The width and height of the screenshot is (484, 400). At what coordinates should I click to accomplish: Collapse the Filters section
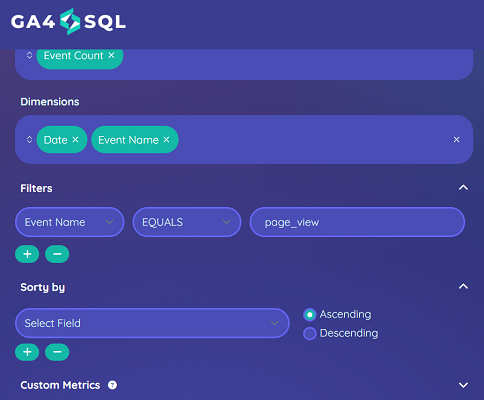coord(463,188)
